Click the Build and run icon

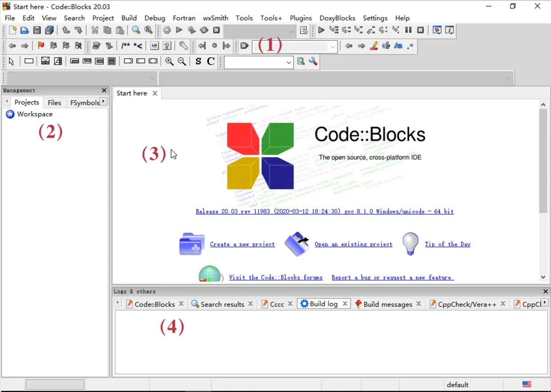pyautogui.click(x=192, y=30)
